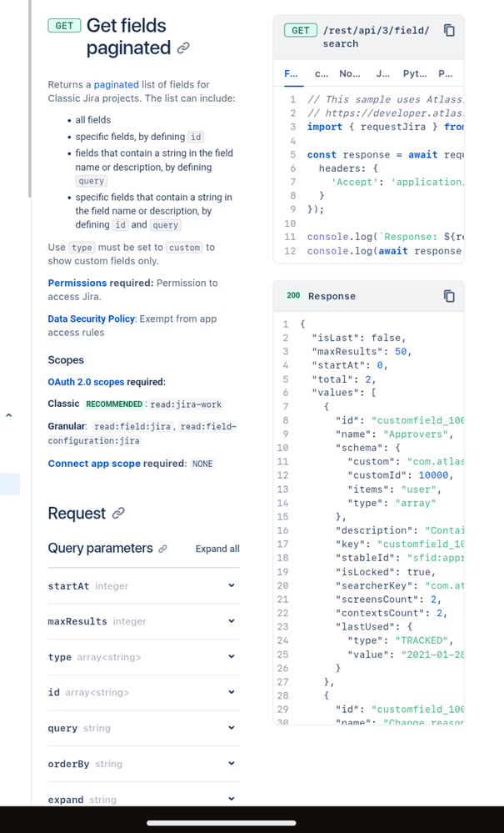Click the NONE connect scope value
504x833 pixels.
point(202,464)
